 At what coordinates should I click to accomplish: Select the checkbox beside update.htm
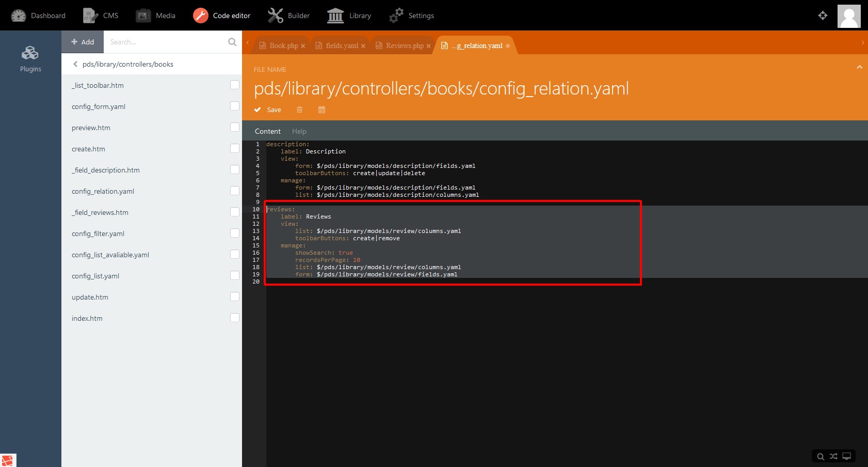coord(235,297)
